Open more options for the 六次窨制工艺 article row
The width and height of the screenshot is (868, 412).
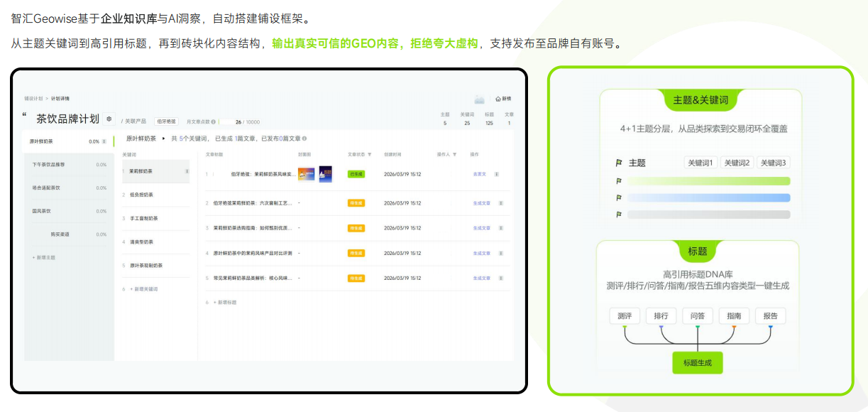point(501,202)
